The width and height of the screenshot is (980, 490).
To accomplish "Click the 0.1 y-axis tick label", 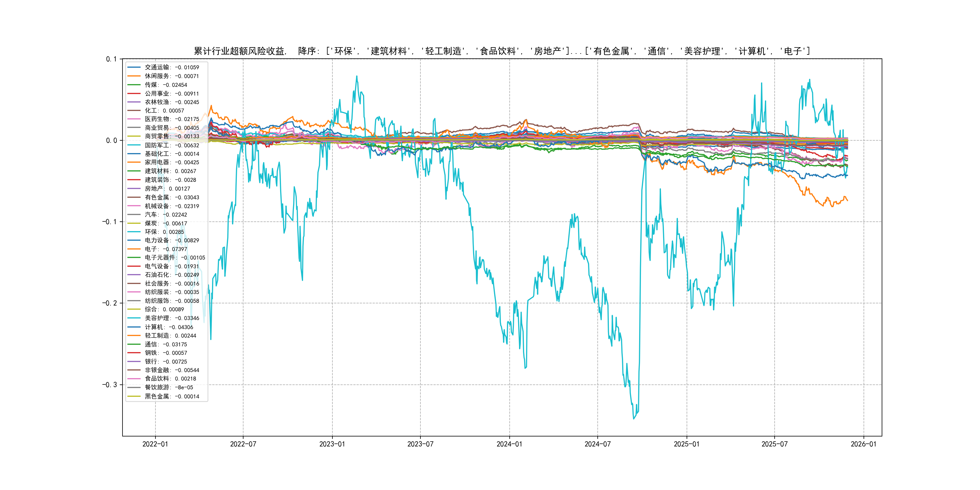I will click(112, 59).
